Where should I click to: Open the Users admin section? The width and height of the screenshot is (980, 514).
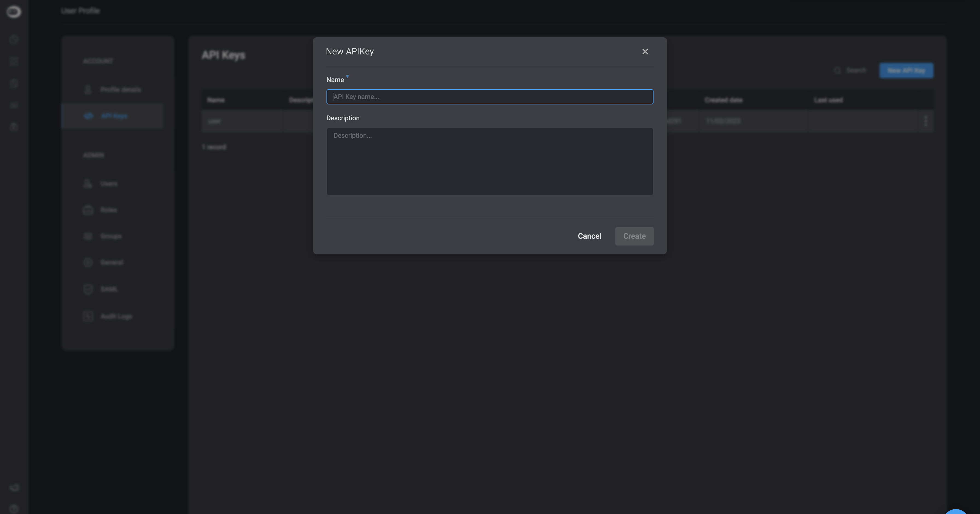pos(109,184)
